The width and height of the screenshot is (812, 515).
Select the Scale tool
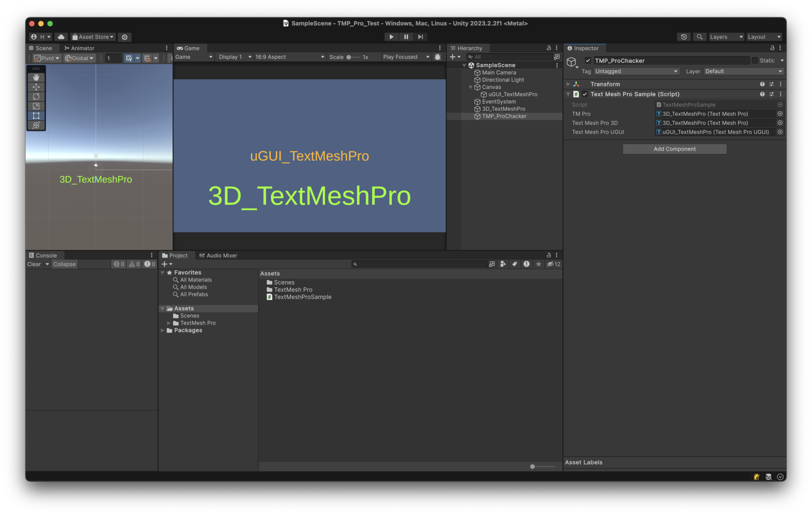(36, 106)
